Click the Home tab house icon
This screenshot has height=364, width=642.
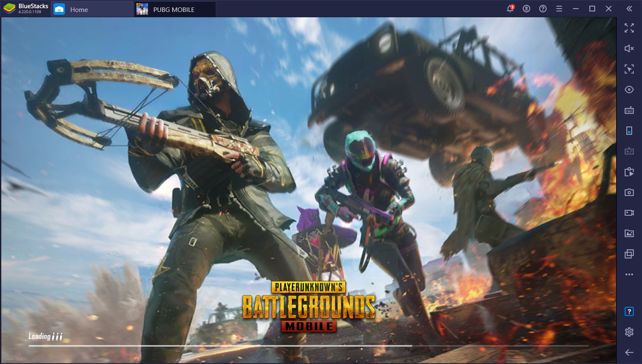pos(59,9)
